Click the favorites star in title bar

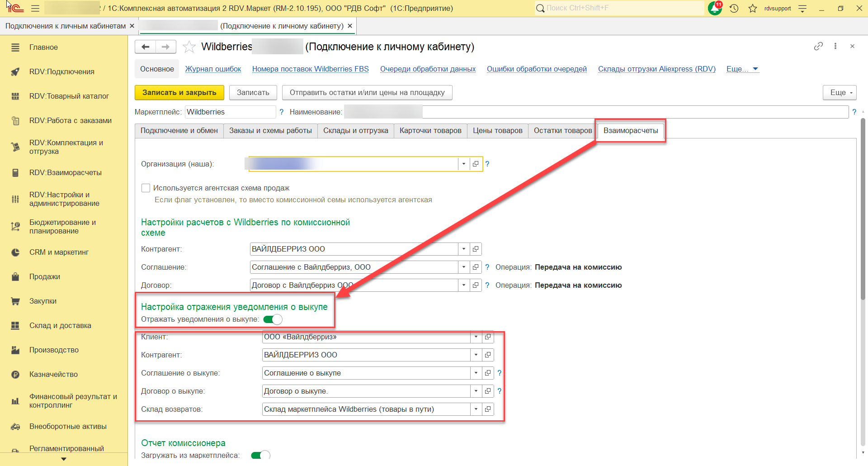click(752, 8)
